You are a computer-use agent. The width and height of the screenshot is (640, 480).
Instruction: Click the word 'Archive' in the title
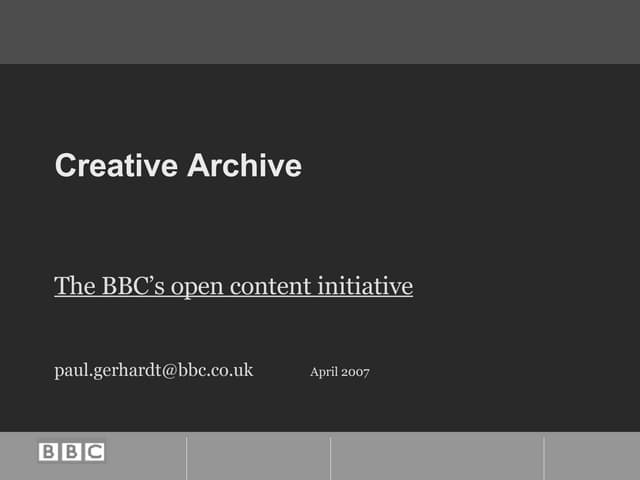click(x=245, y=166)
